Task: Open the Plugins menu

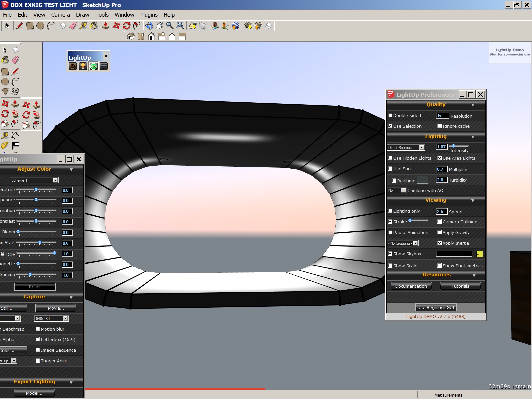Action: tap(149, 15)
